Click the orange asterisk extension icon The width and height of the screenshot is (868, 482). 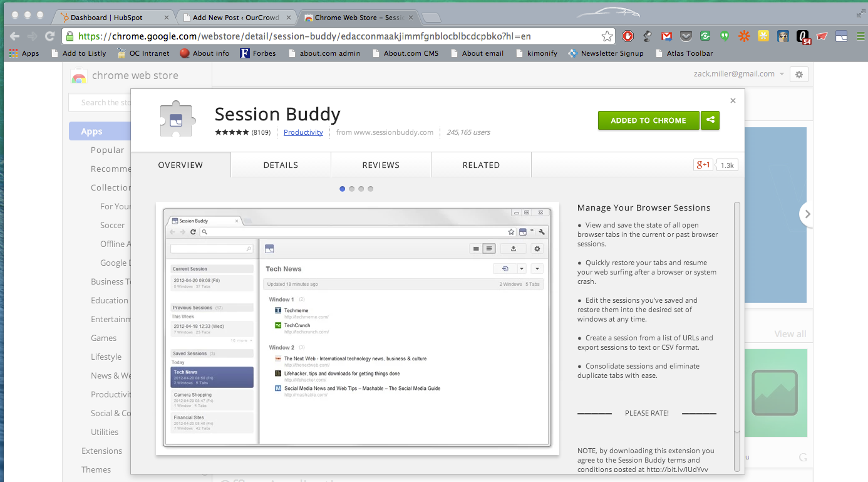[x=744, y=36]
